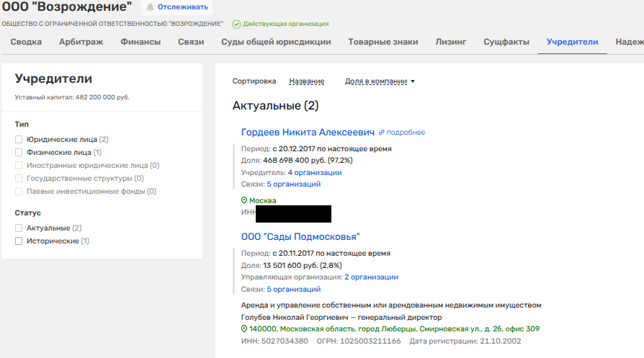Open Доля в компании sort dropdown
This screenshot has width=644, height=358.
point(380,81)
